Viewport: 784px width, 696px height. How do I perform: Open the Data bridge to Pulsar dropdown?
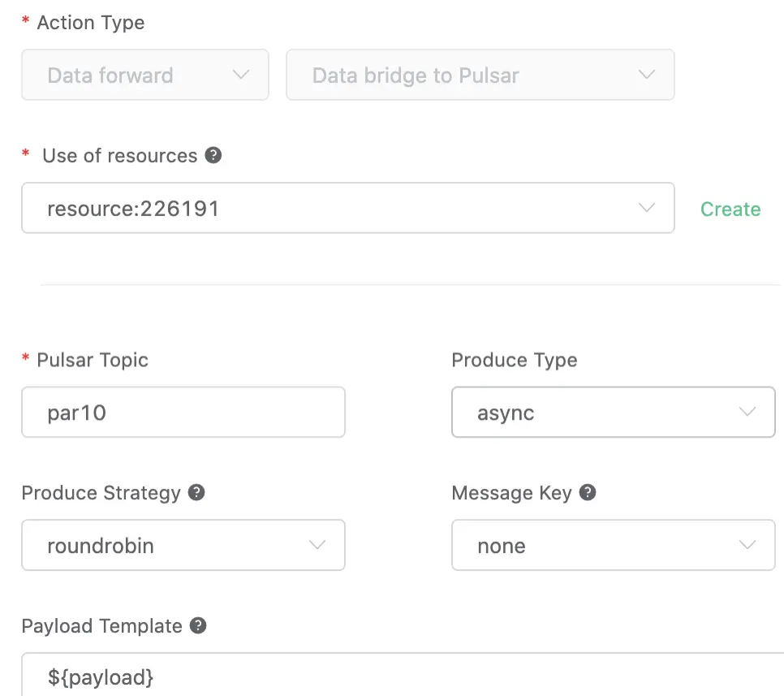click(x=480, y=76)
